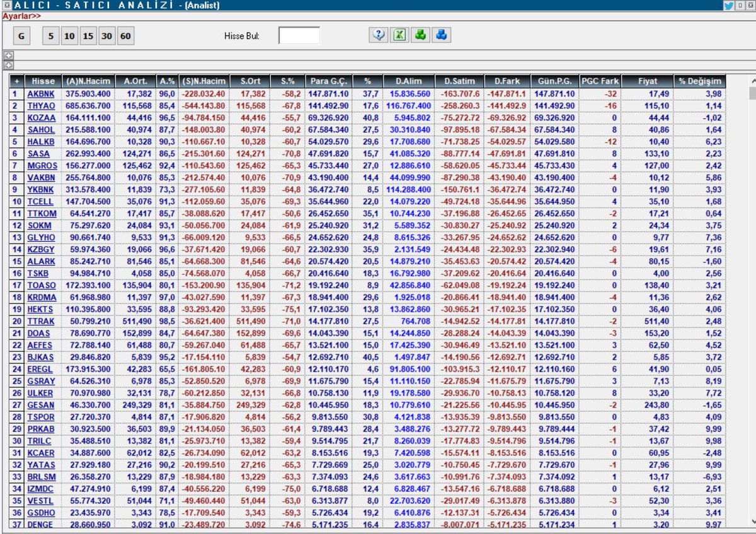Viewport: 756px width, 534px height.
Task: Select THYAO price cell 115,10
Action: 648,106
